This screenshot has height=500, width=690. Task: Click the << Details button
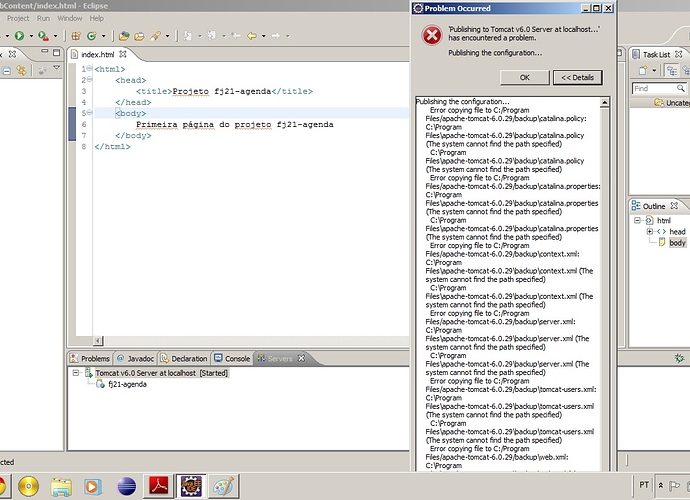[x=577, y=77]
